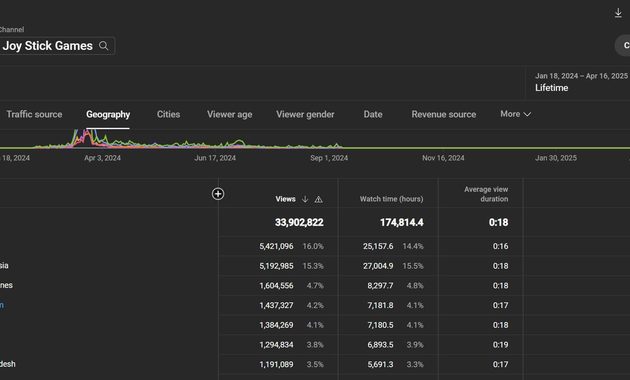The width and height of the screenshot is (630, 380).
Task: Sort by Watch time (hours) column
Action: pyautogui.click(x=391, y=199)
